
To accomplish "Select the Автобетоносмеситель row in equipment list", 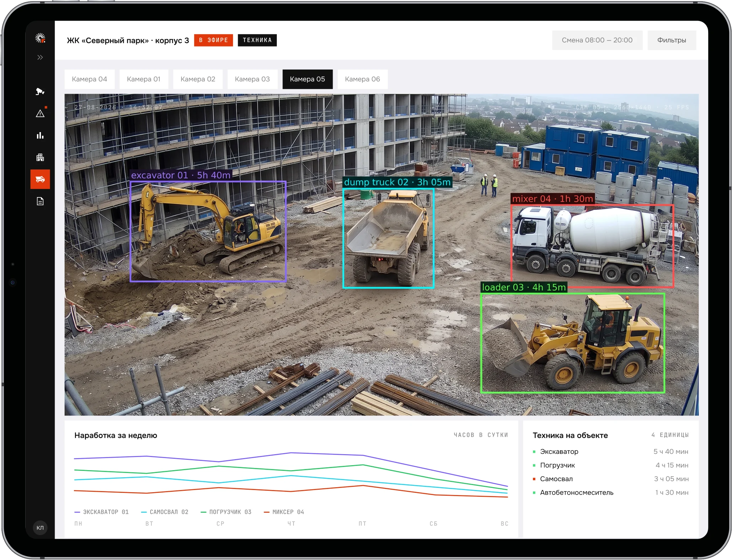I will tap(610, 493).
